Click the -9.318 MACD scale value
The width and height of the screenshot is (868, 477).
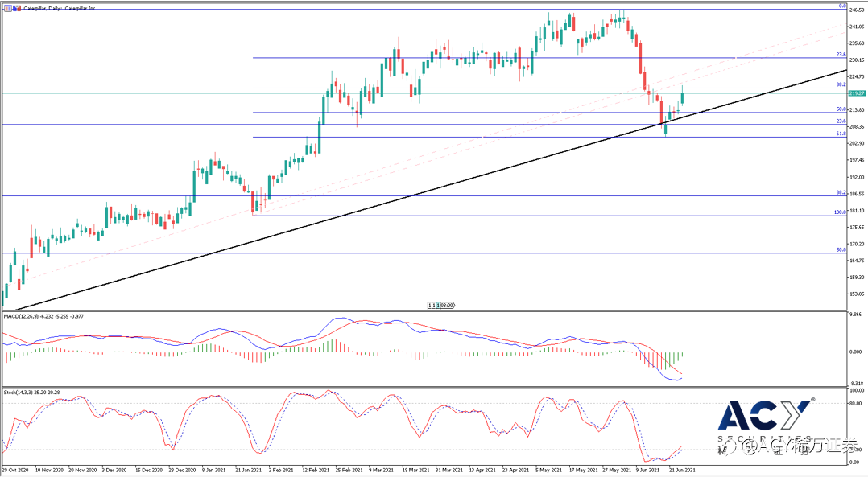[x=856, y=384]
